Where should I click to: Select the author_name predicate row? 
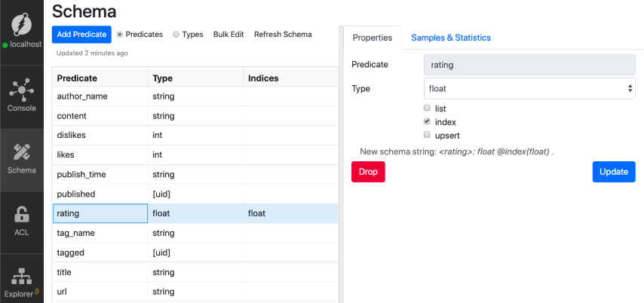195,96
